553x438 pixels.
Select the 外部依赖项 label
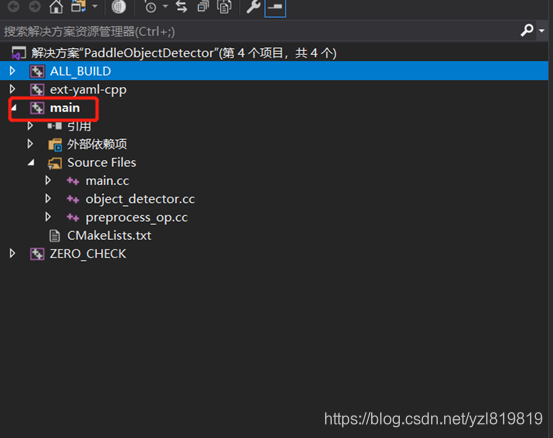tap(97, 144)
